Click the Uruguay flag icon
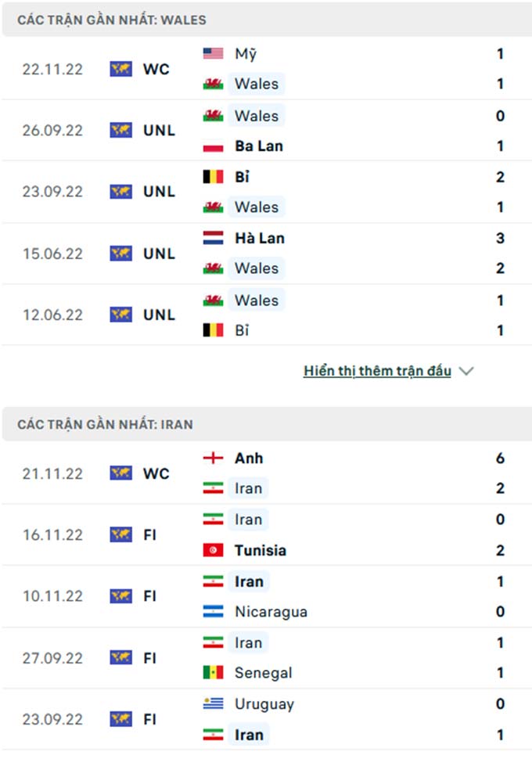The height and width of the screenshot is (759, 532). click(x=213, y=704)
